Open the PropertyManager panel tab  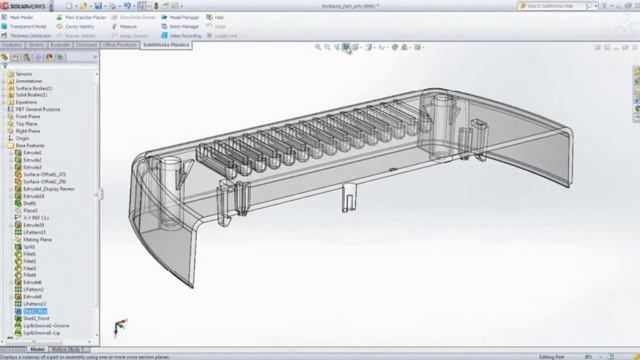coord(16,58)
